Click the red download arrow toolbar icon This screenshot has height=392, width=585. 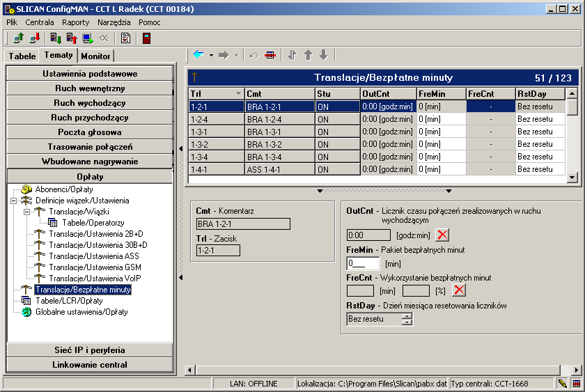click(35, 38)
